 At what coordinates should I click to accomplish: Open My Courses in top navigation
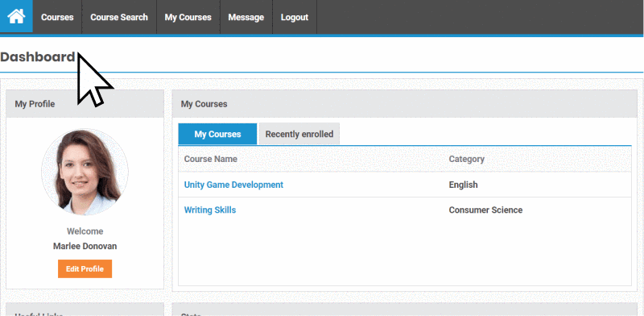click(188, 17)
